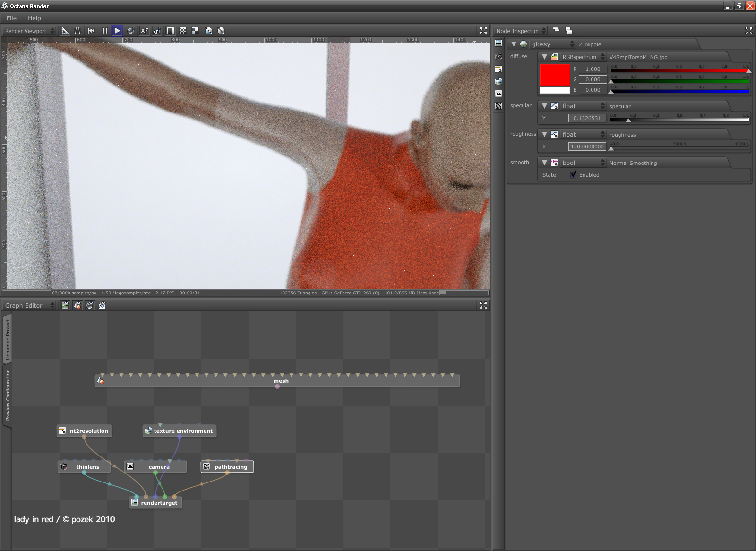Viewport: 756px width, 551px height.
Task: Collapse the roughness float section
Action: 544,134
